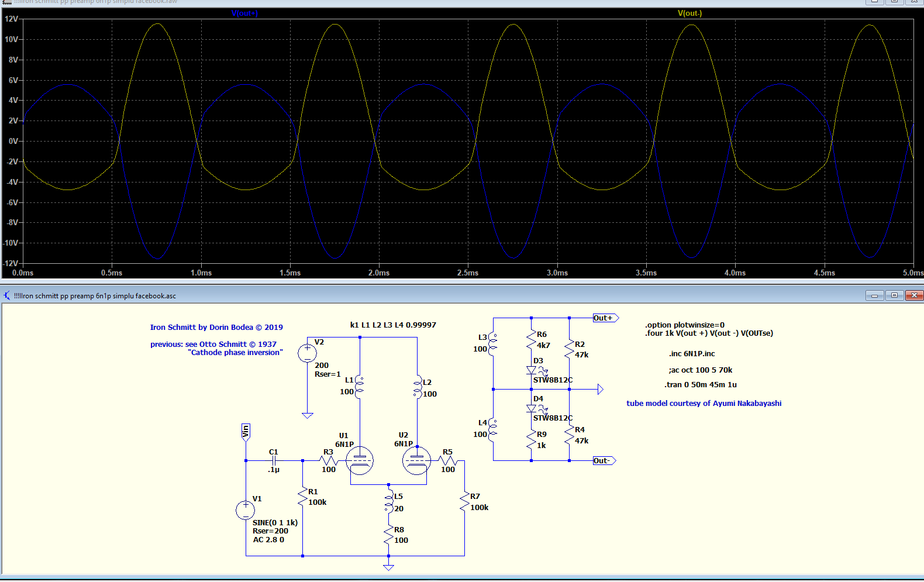924x582 pixels.
Task: Select the V1 sine source symbol
Action: tap(245, 510)
